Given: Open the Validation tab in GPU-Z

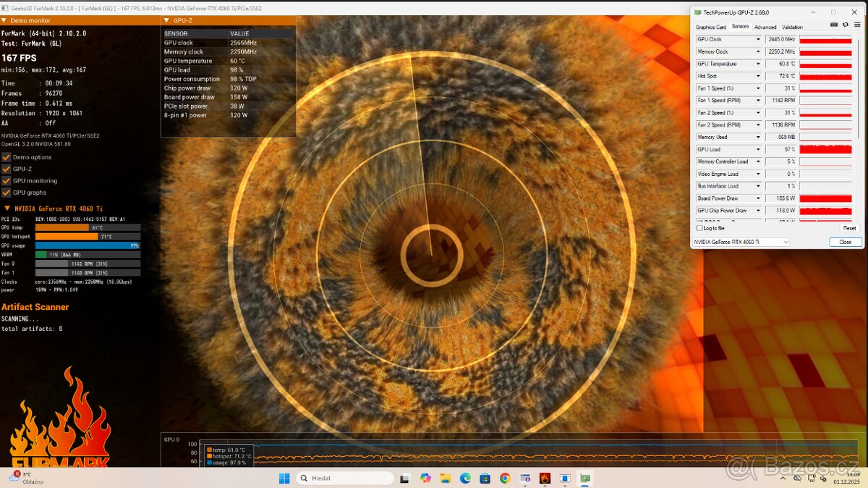Looking at the screenshot, I should pyautogui.click(x=792, y=26).
